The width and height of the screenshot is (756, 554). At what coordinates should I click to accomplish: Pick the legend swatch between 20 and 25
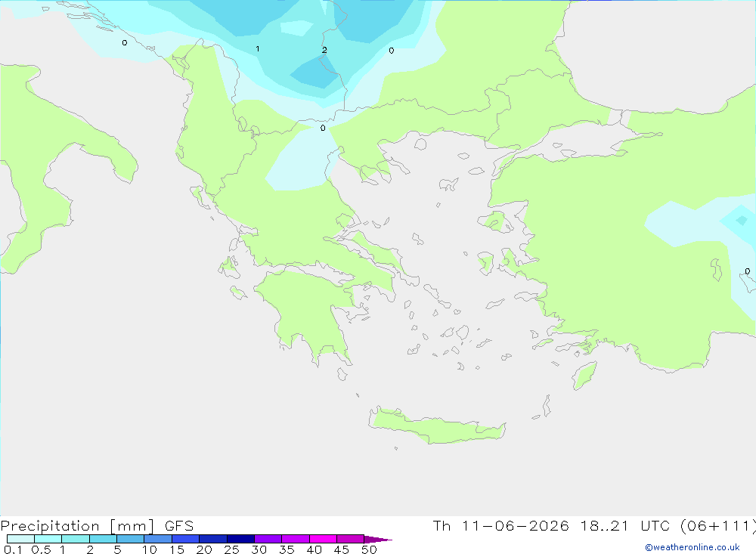[213, 539]
